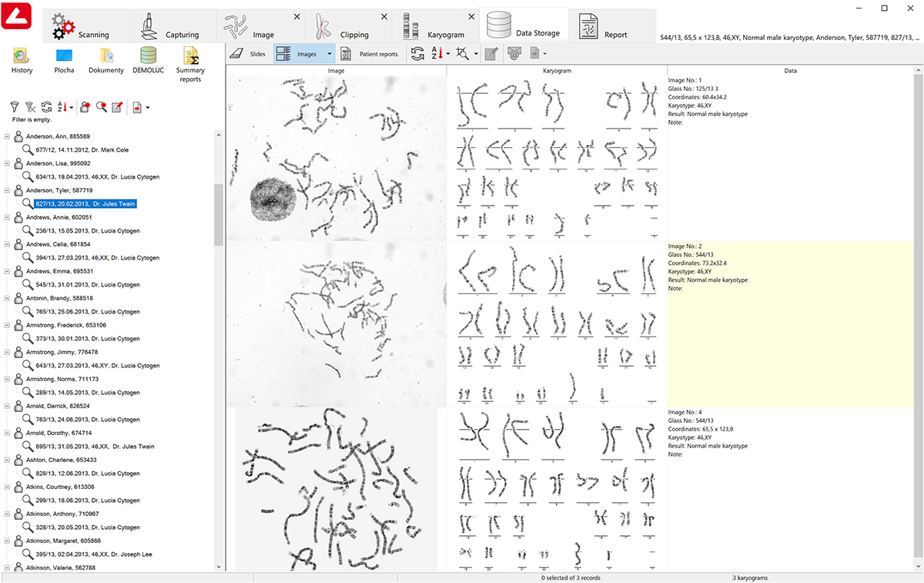The width and height of the screenshot is (924, 583).
Task: Click the A-Z sort icon above the patient tree
Action: pyautogui.click(x=62, y=108)
